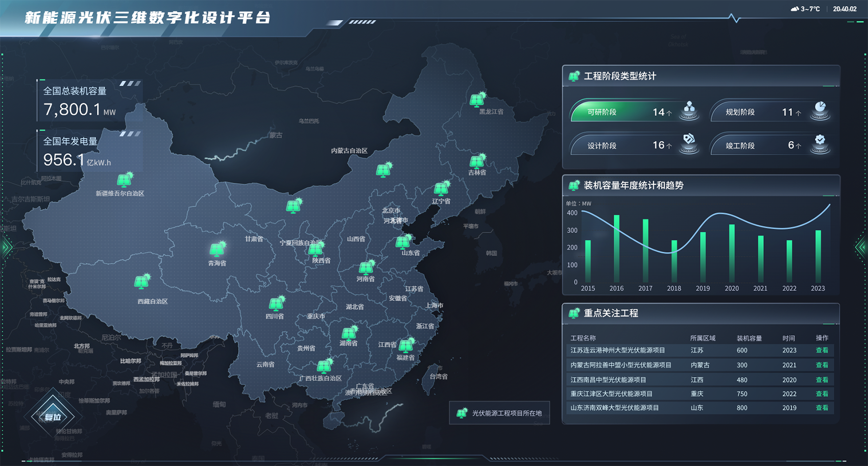
Task: Click the Sichuan photovoltaic project marker
Action: point(277,304)
